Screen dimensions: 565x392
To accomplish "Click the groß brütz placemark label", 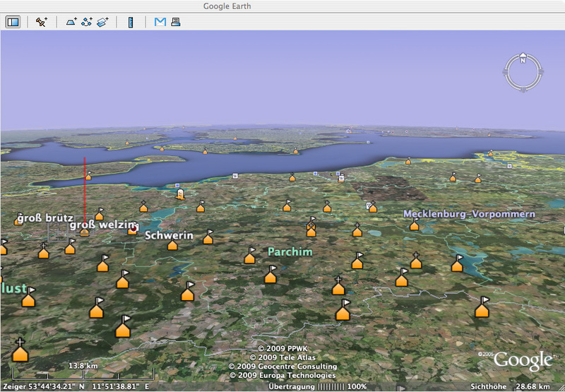I will pyautogui.click(x=45, y=218).
